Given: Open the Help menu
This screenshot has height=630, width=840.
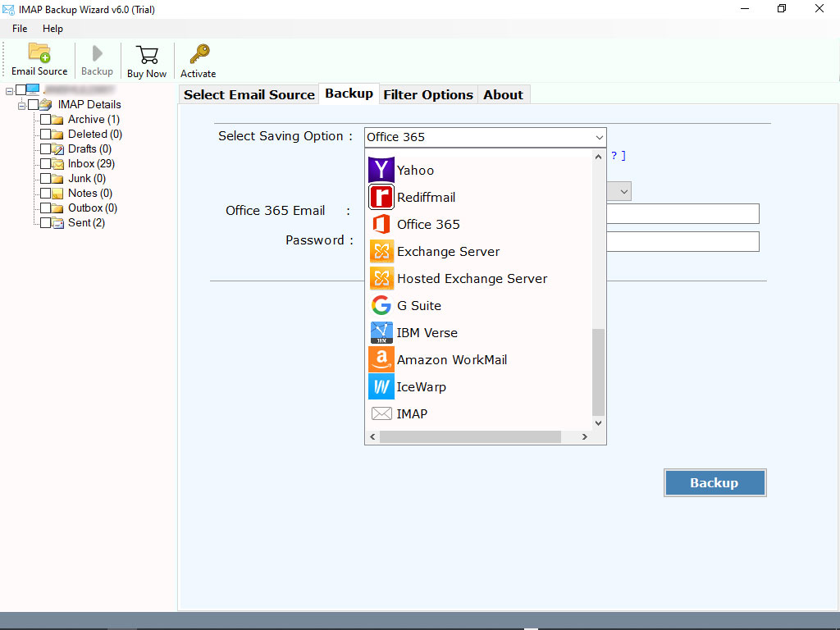Looking at the screenshot, I should 52,29.
